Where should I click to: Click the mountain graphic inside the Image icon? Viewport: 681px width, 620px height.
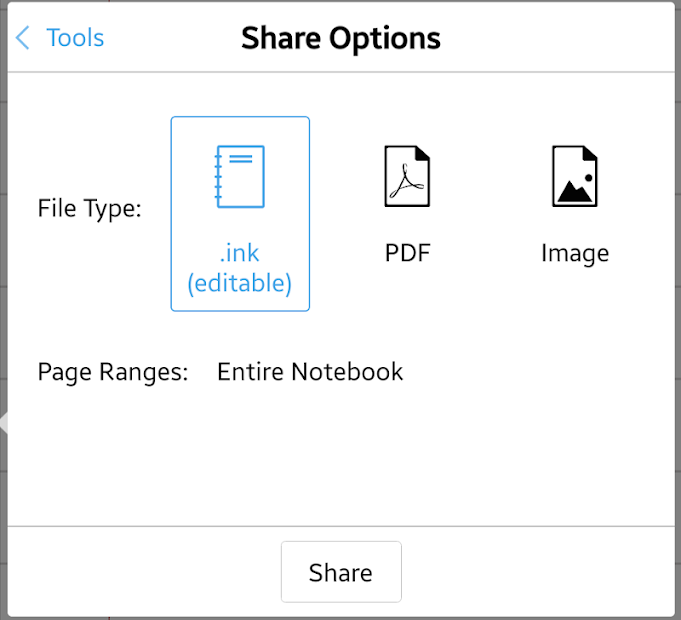click(572, 193)
